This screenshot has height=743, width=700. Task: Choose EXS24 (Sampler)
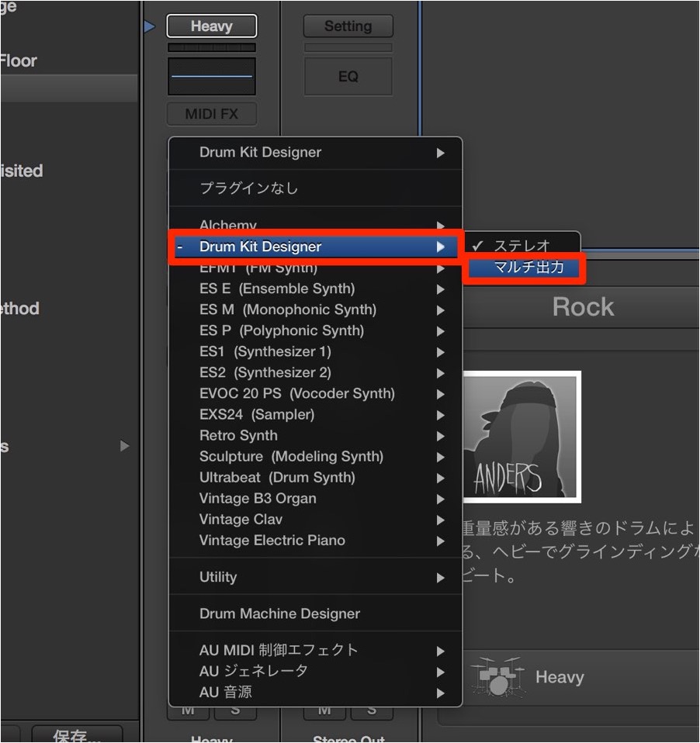pyautogui.click(x=315, y=414)
